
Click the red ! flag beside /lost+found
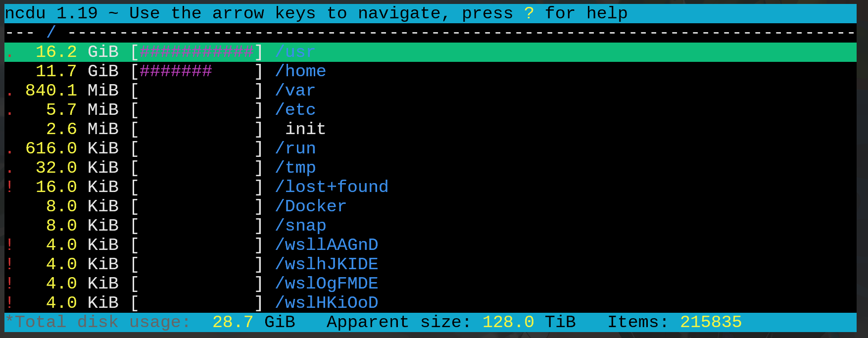[9, 187]
